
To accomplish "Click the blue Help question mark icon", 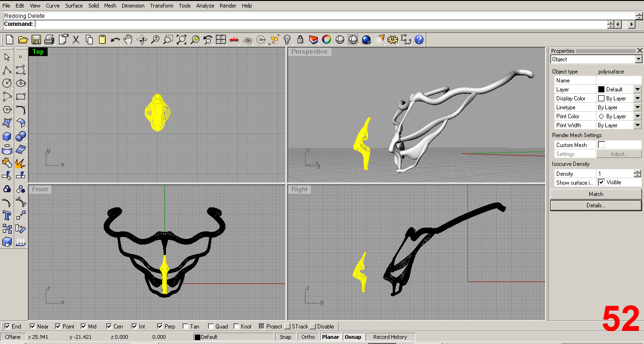I will [x=419, y=40].
